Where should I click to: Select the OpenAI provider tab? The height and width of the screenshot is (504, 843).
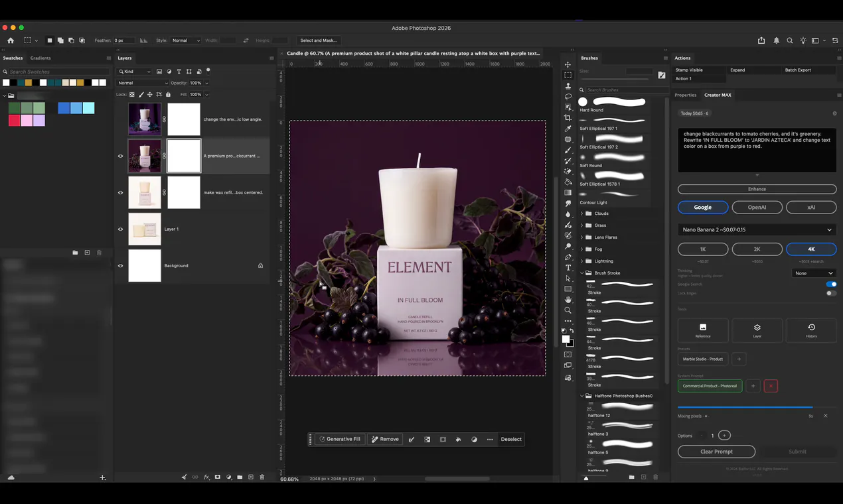(757, 207)
